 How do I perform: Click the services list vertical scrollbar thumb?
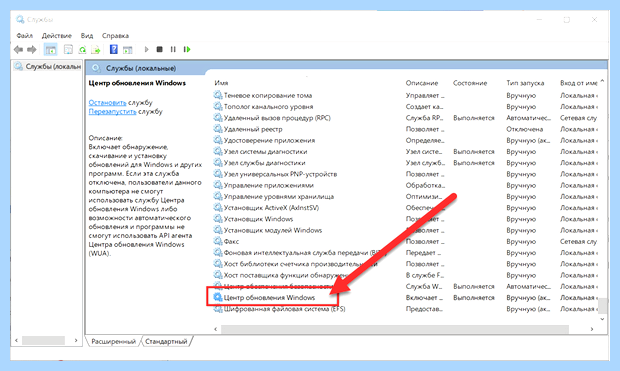pos(602,305)
